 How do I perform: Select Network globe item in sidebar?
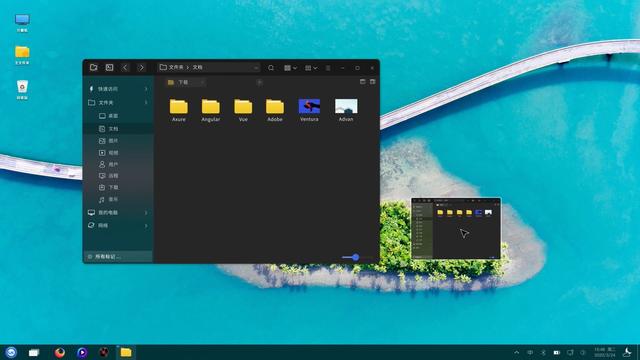[118, 225]
